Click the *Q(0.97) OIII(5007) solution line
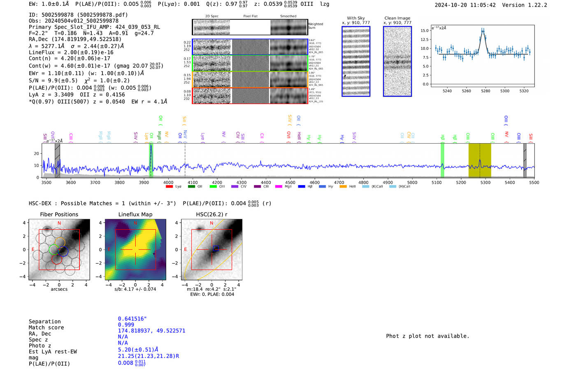The height and width of the screenshot is (392, 576). pos(98,102)
